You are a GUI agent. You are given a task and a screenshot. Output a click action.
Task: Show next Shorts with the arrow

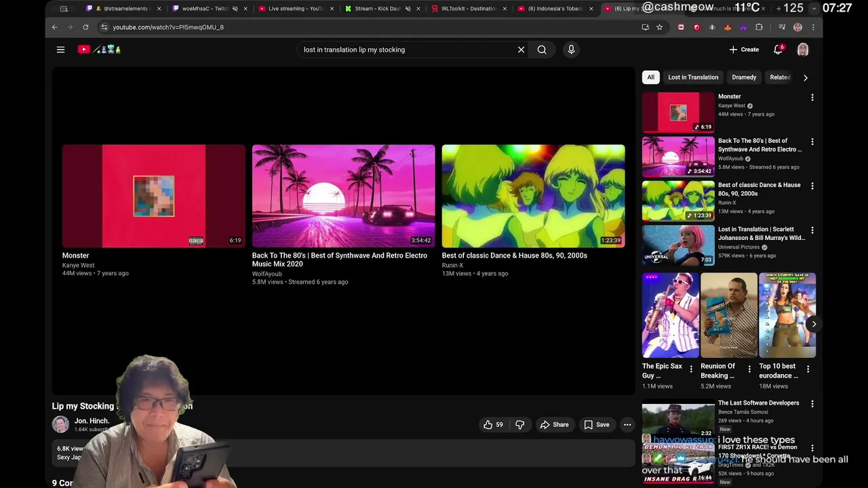[813, 324]
